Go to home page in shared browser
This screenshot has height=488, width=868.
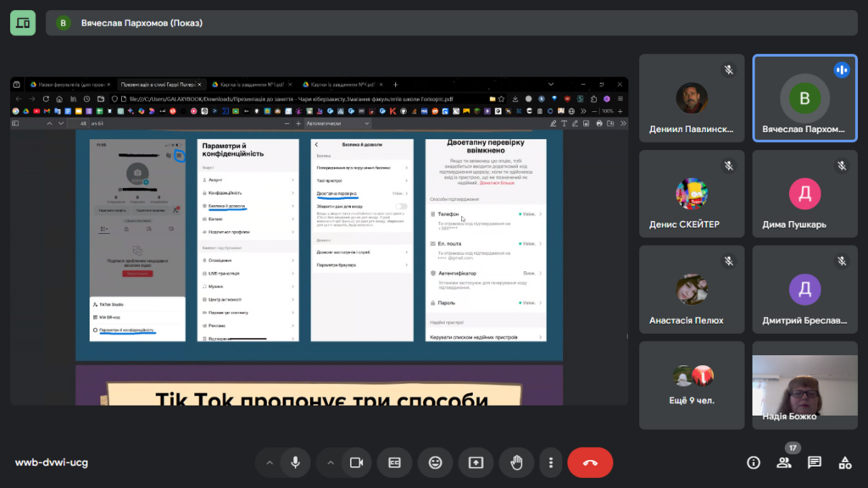point(59,99)
